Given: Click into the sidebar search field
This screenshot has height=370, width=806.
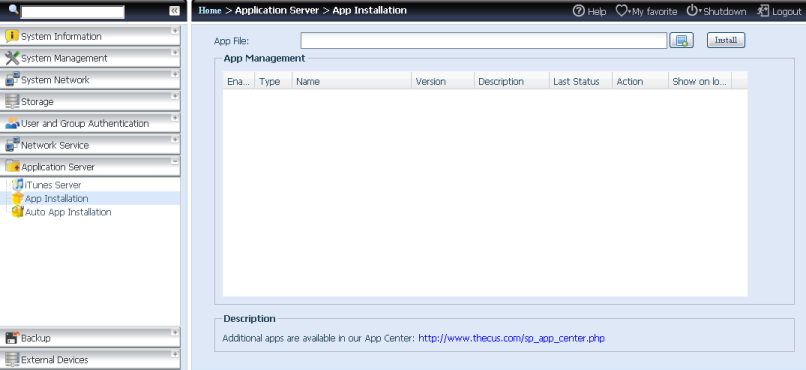Looking at the screenshot, I should click(72, 12).
